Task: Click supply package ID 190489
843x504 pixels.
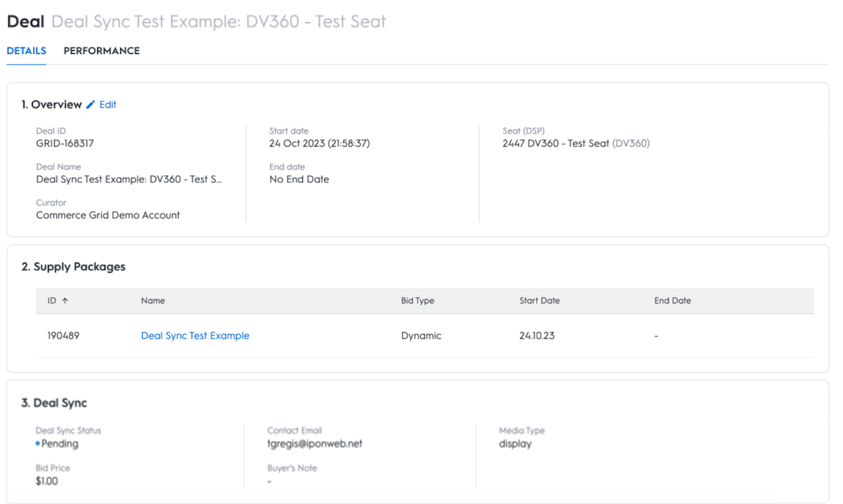Action: 63,336
